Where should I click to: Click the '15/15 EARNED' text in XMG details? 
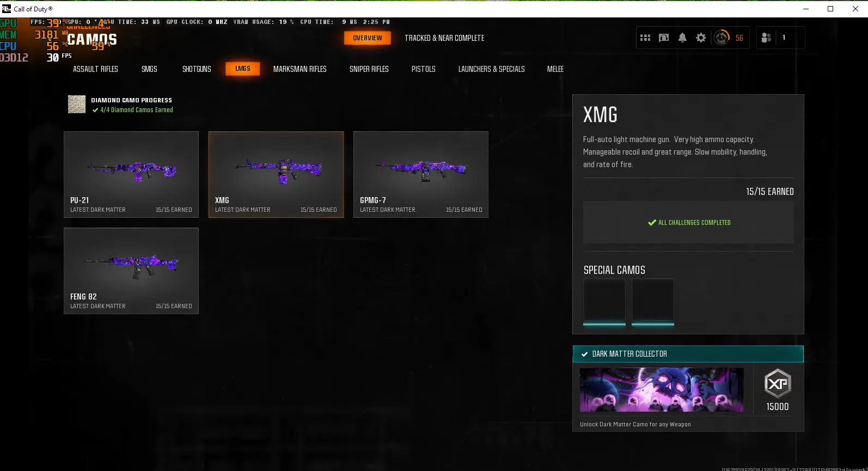tap(770, 192)
